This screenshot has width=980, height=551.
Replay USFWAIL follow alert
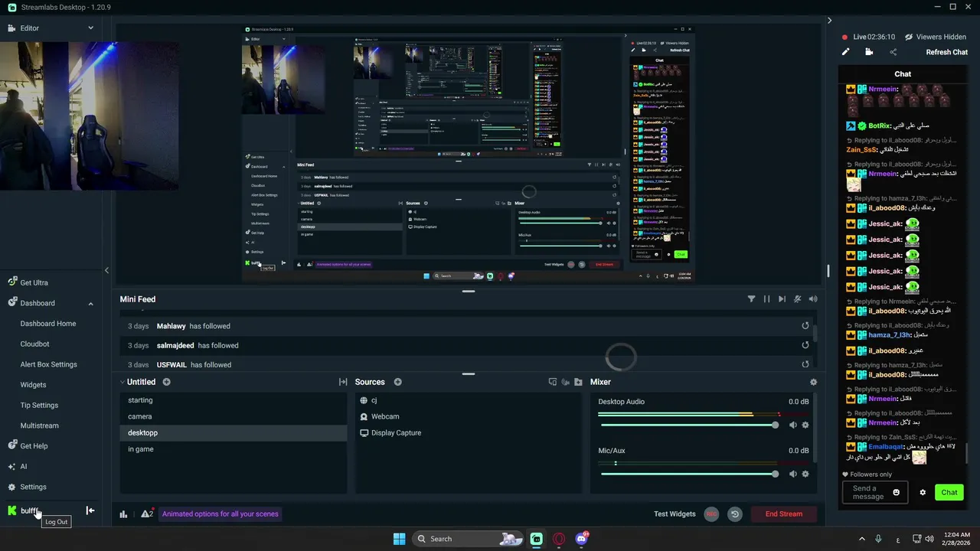pyautogui.click(x=805, y=365)
